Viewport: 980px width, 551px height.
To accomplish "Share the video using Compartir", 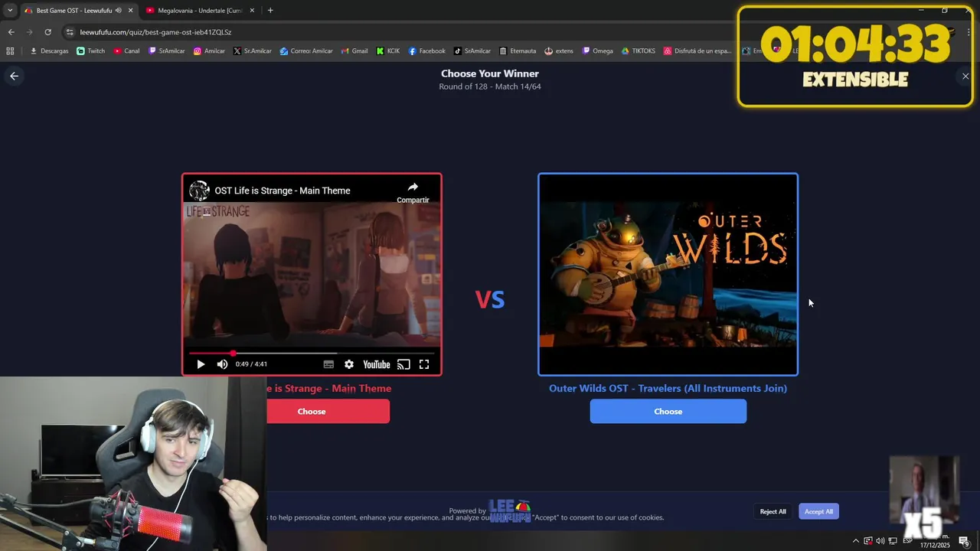I will [413, 192].
